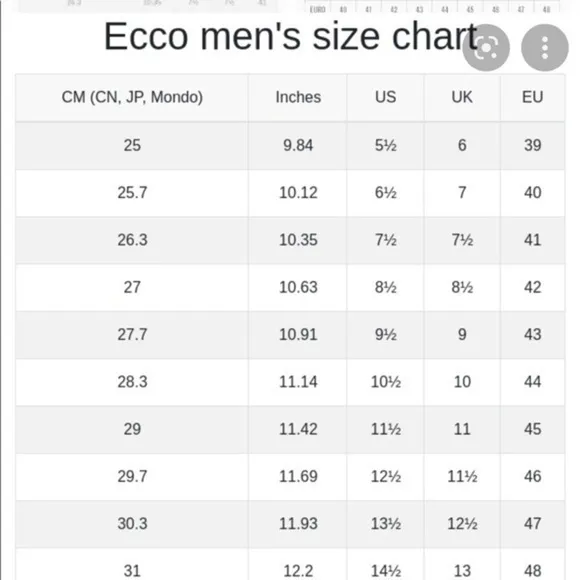Select the UK size 7½ cell
Image resolution: width=580 pixels, height=580 pixels.
click(x=462, y=240)
